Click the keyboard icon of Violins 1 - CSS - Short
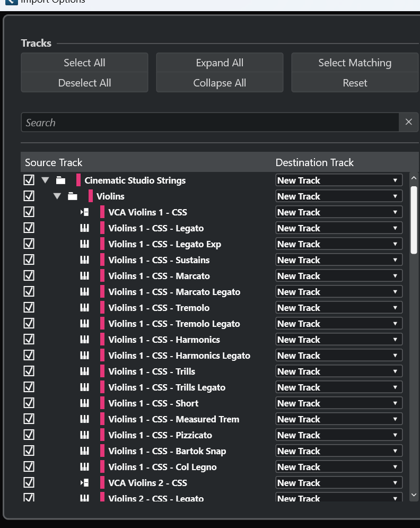 click(84, 403)
